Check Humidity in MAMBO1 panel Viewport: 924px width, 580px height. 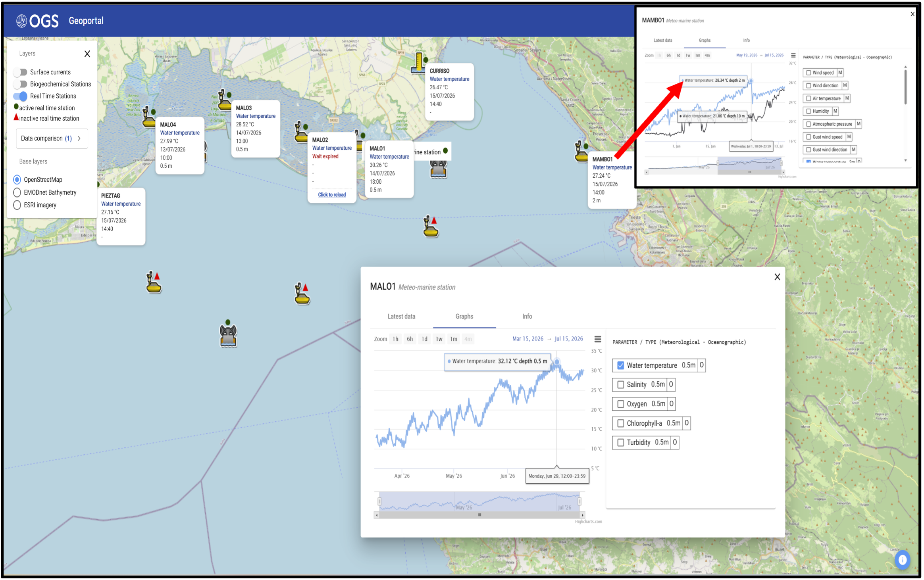pos(808,111)
